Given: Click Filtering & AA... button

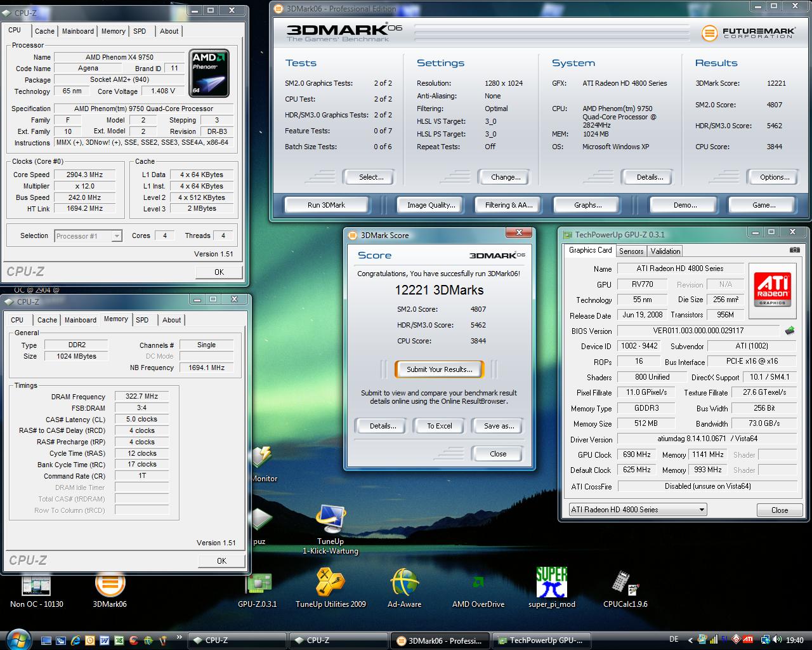Looking at the screenshot, I should pos(509,204).
